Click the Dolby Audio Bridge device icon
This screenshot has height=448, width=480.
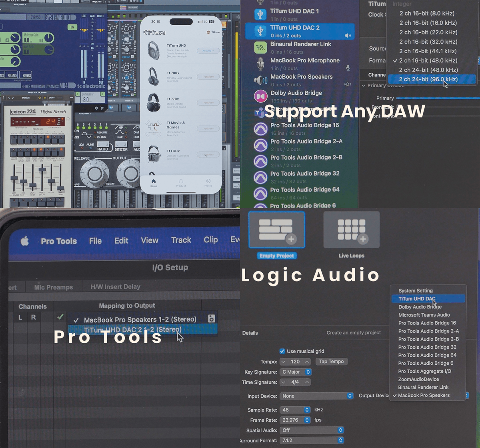point(261,96)
